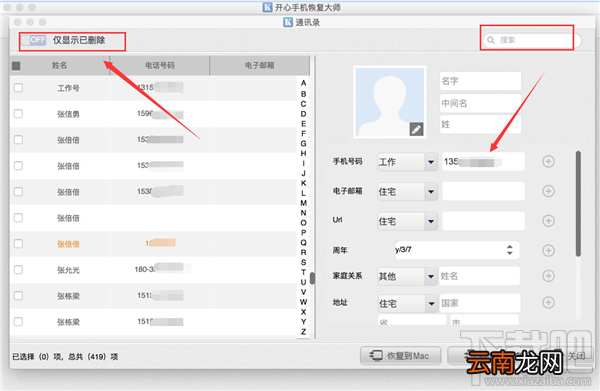Click the details panel vertical scrollbar
The image size is (600, 391).
(578, 204)
